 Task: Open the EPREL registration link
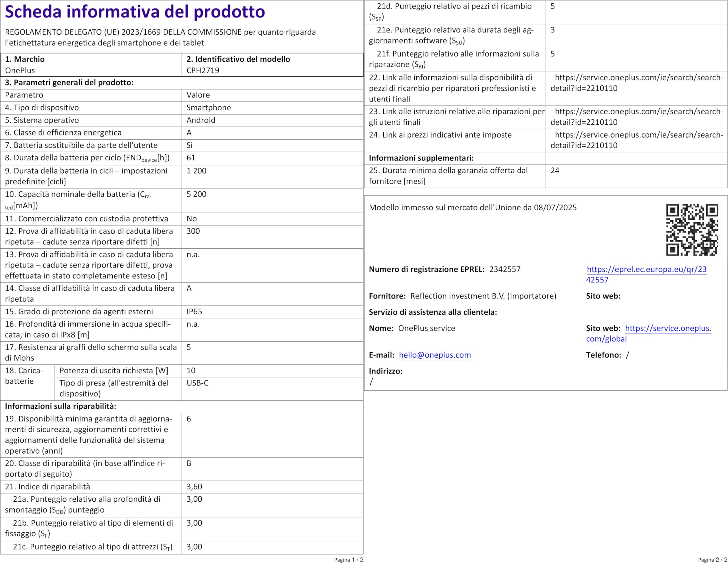pyautogui.click(x=646, y=275)
